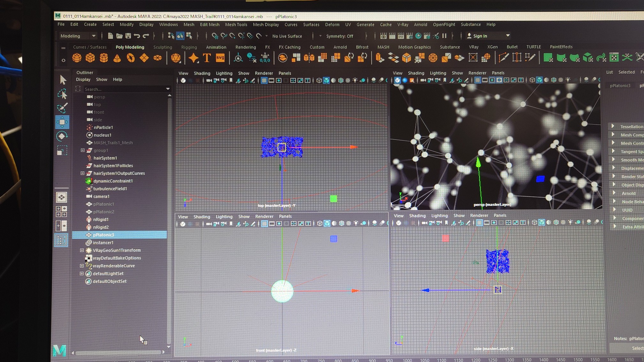Click the Polygon Cylinder shelf icon
This screenshot has height=362, width=644.
tap(104, 58)
